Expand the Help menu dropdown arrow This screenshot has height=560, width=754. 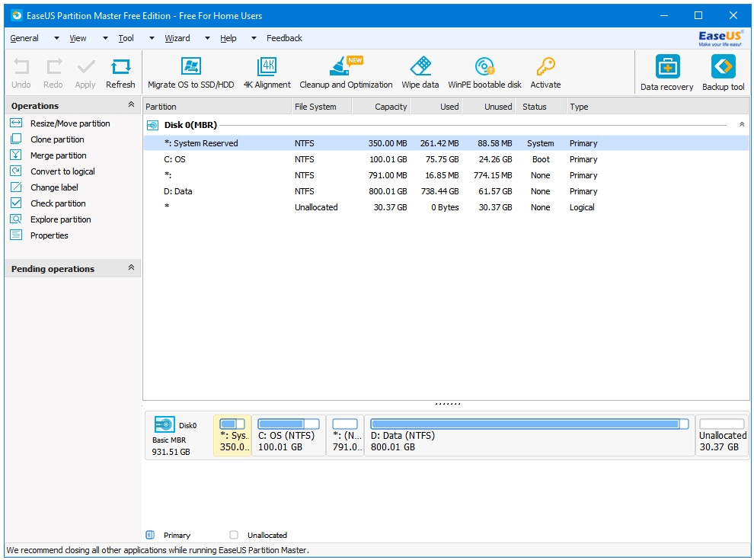pos(254,38)
